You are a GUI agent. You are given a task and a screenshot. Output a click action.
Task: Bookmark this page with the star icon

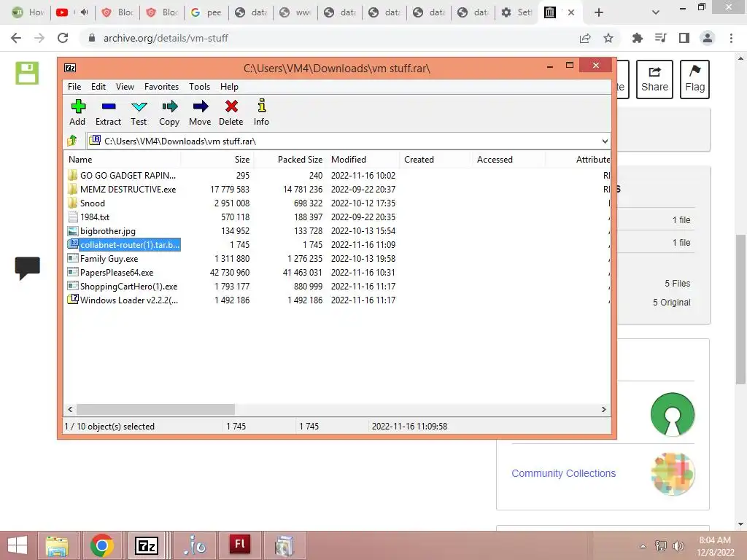[x=608, y=38]
